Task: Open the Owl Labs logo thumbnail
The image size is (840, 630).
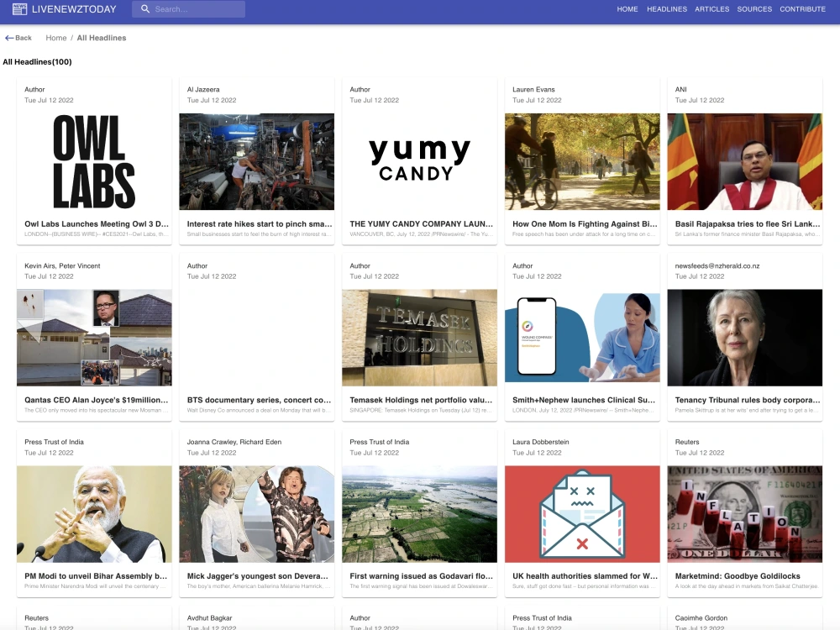Action: click(94, 161)
